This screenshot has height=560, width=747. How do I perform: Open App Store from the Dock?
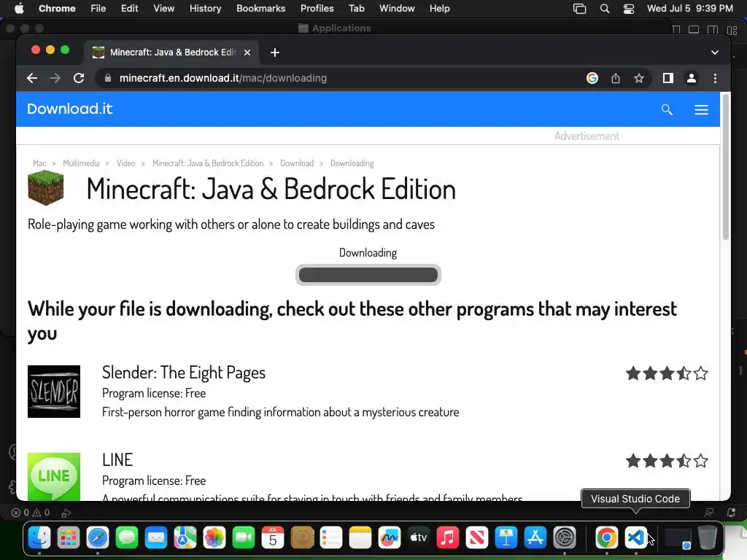pyautogui.click(x=535, y=537)
